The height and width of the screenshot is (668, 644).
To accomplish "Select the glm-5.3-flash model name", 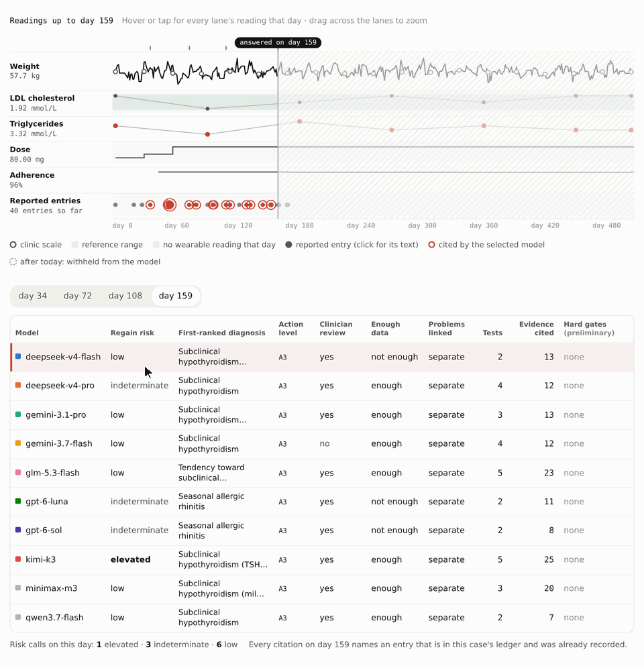I will point(52,473).
